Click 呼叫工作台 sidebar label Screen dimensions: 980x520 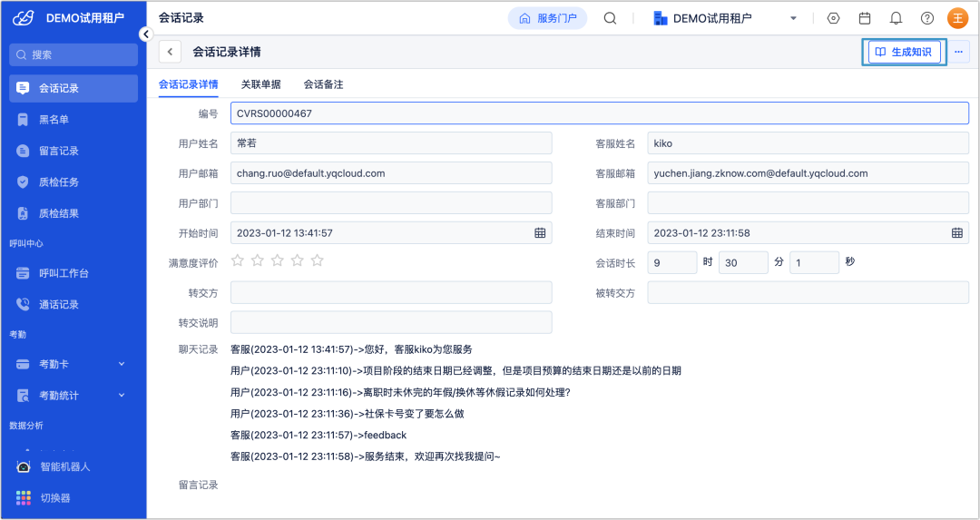[64, 273]
